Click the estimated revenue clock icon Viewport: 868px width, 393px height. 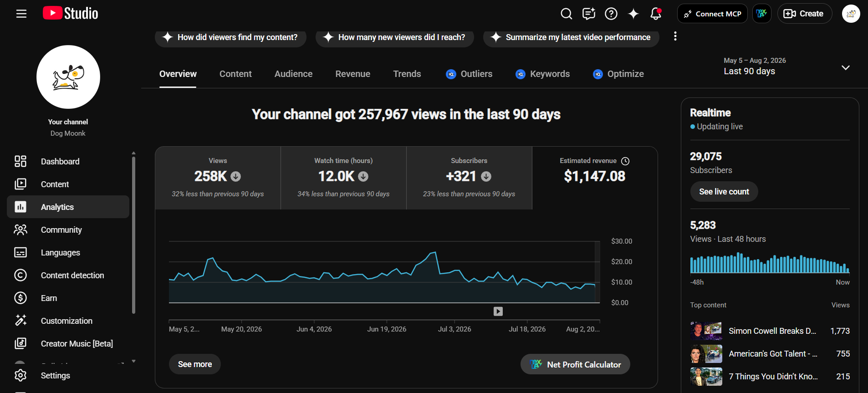point(625,161)
